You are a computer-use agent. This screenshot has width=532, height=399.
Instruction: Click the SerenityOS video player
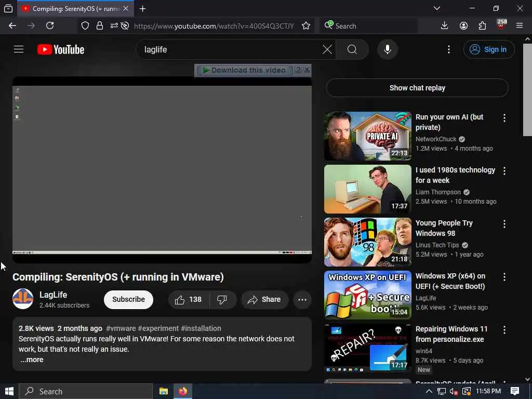pos(162,170)
